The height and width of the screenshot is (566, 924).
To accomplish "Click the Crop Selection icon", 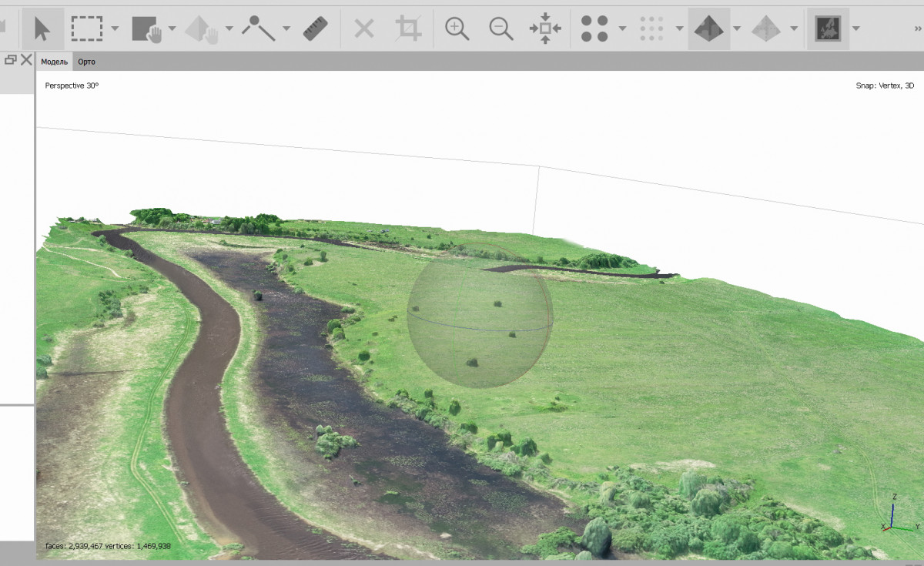I will point(408,28).
